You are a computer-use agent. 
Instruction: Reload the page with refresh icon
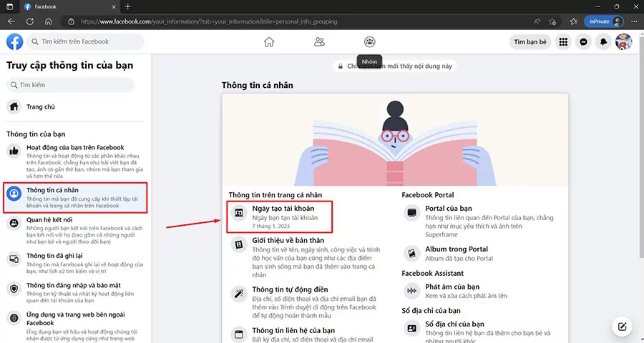pos(30,21)
